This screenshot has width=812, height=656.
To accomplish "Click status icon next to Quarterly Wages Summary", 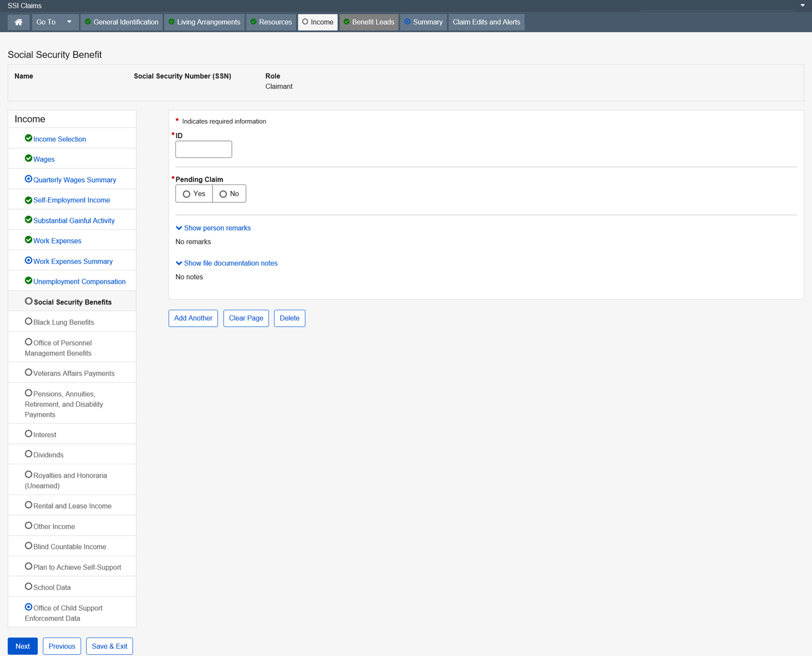I will click(x=28, y=179).
